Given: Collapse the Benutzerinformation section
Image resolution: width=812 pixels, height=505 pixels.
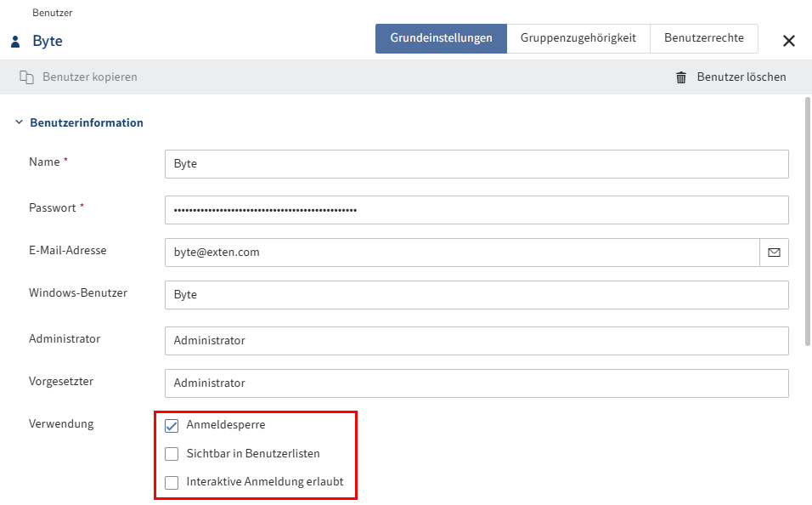Looking at the screenshot, I should coord(19,122).
